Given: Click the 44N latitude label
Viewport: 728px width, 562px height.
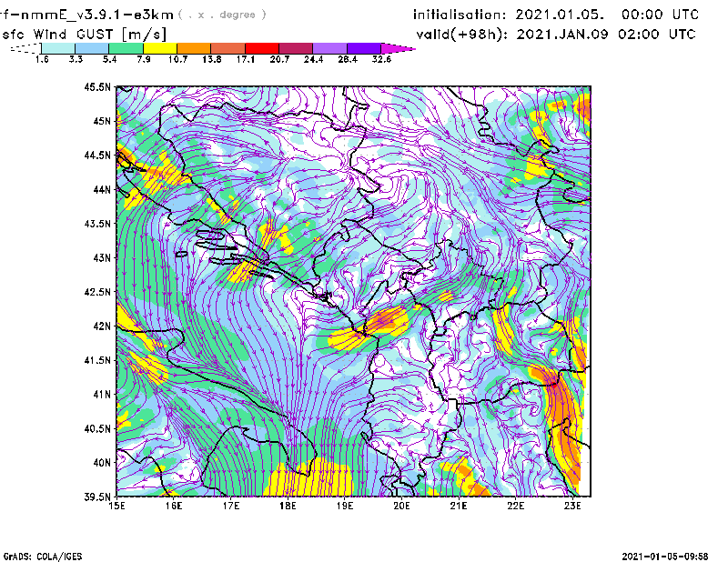Looking at the screenshot, I should pos(102,189).
